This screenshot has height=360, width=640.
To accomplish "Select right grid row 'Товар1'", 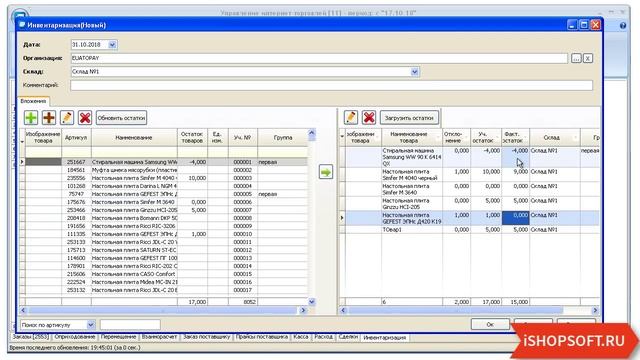I will point(469,230).
